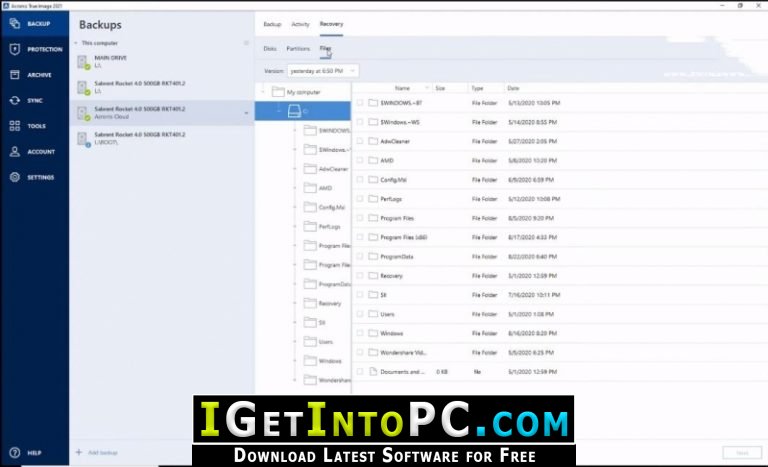Open the arrow menu on the Acronis Cloud backup
Image resolution: width=768 pixels, height=467 pixels.
(246, 113)
